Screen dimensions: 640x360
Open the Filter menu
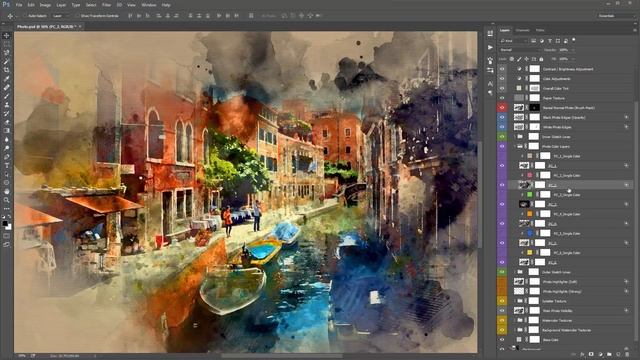coord(107,5)
